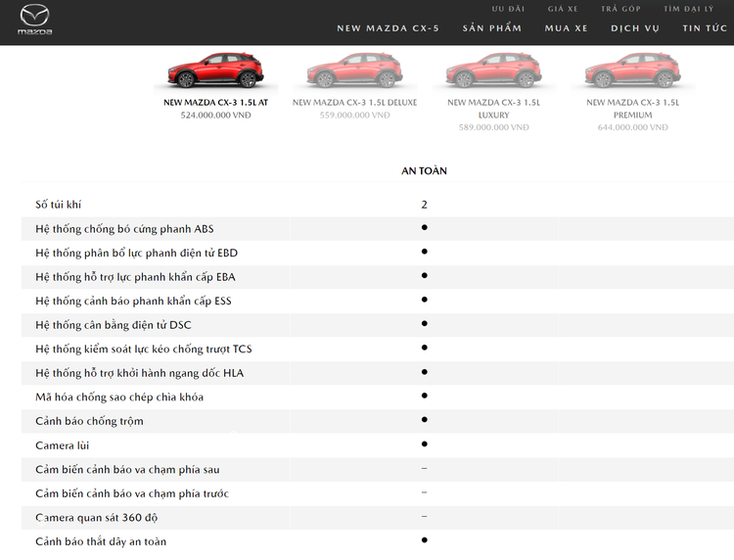Click Mã hóa chống sao chép chìa khóa
The image size is (734, 560).
(119, 397)
